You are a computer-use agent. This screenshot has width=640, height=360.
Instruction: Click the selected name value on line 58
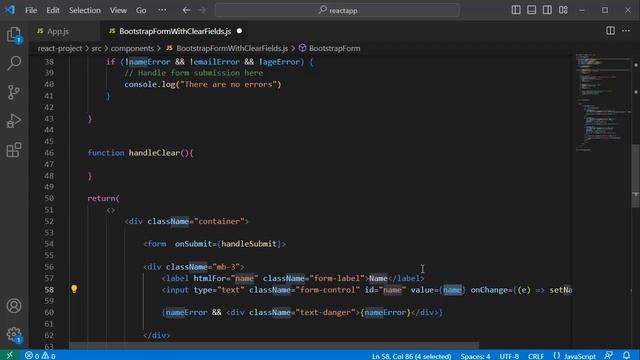point(452,290)
